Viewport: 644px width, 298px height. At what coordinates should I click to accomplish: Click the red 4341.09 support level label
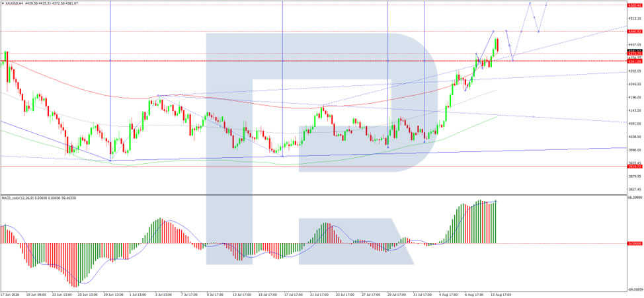pyautogui.click(x=635, y=61)
